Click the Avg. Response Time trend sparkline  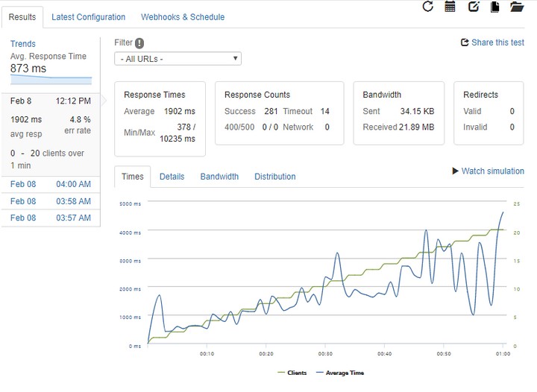coord(51,79)
